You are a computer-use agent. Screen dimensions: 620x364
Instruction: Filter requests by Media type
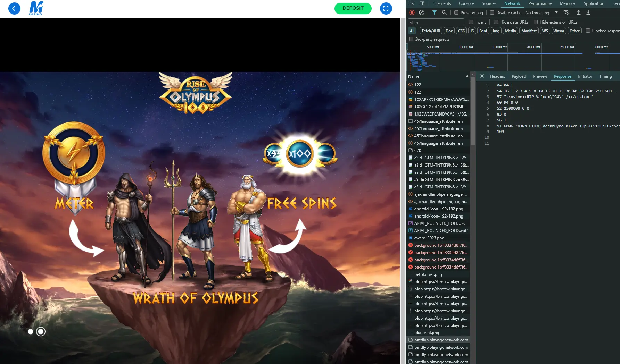(x=510, y=31)
